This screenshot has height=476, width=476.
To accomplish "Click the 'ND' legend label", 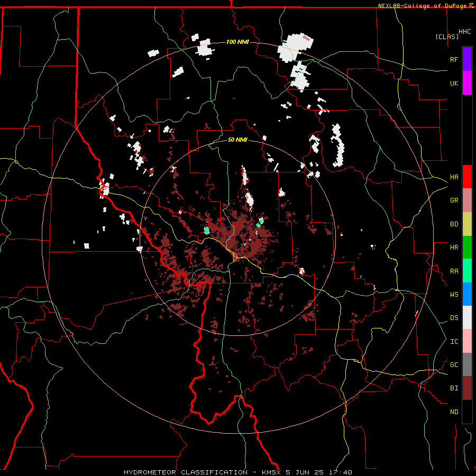I will coord(454,412).
